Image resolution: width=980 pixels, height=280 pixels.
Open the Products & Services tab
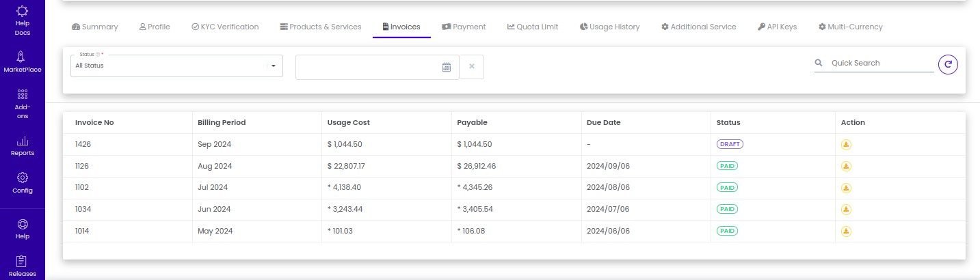point(320,27)
